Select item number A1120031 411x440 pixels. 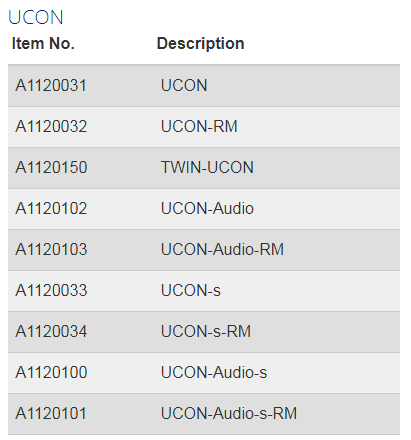click(x=51, y=85)
